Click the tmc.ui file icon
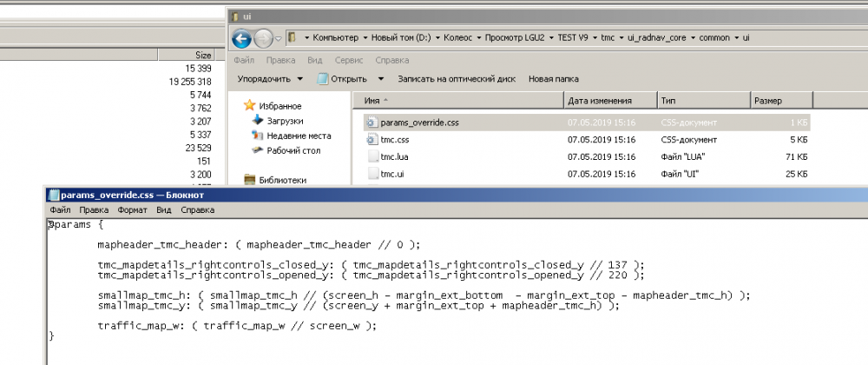868x365 pixels. pyautogui.click(x=373, y=174)
